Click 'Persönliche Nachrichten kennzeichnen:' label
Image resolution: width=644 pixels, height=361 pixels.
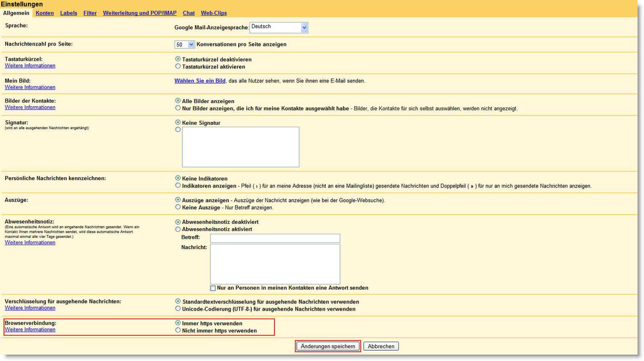(x=56, y=178)
